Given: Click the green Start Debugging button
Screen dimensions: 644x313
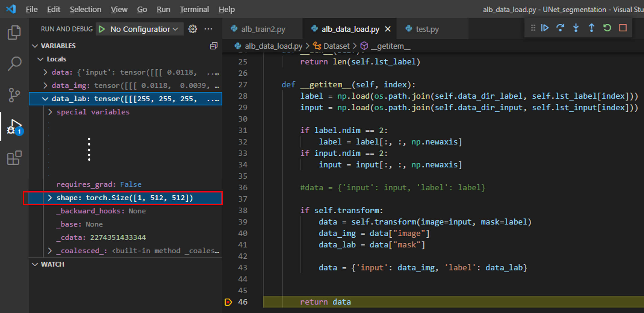Looking at the screenshot, I should [x=102, y=29].
